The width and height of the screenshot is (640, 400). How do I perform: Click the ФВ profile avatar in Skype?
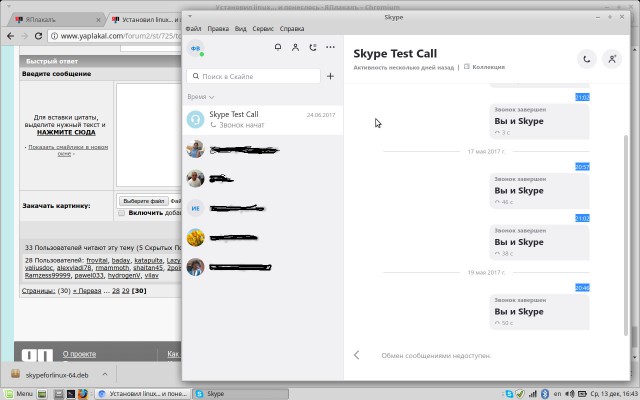coord(196,48)
